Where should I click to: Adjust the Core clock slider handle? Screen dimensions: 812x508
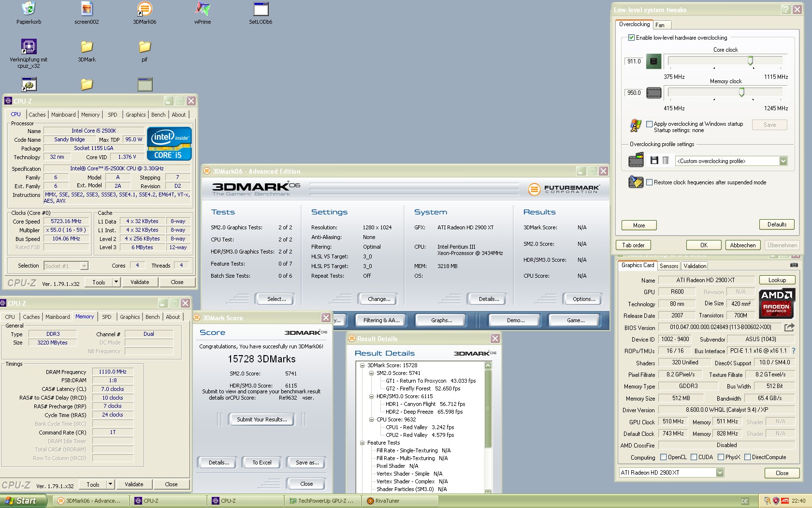pos(750,60)
